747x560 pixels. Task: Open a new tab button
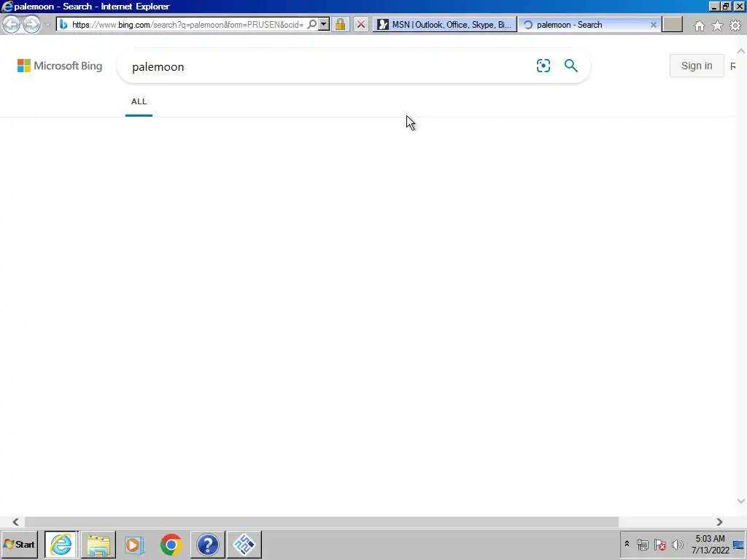click(x=672, y=25)
